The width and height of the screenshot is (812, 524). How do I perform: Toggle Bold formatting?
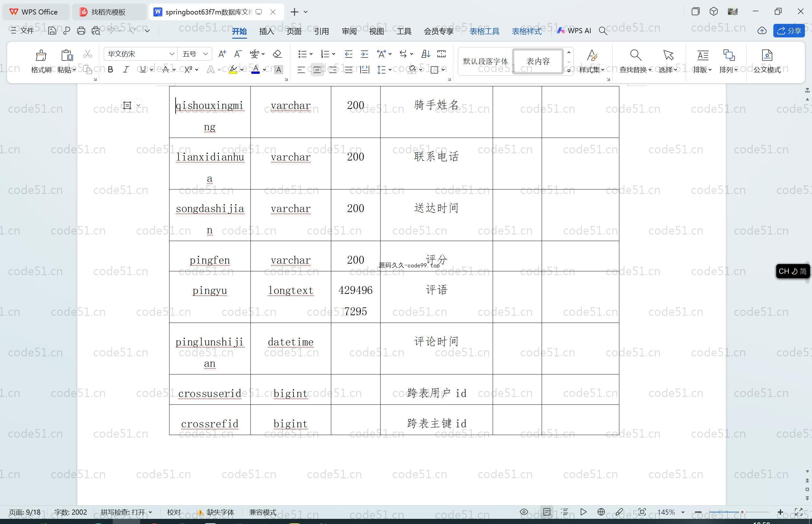tap(110, 69)
